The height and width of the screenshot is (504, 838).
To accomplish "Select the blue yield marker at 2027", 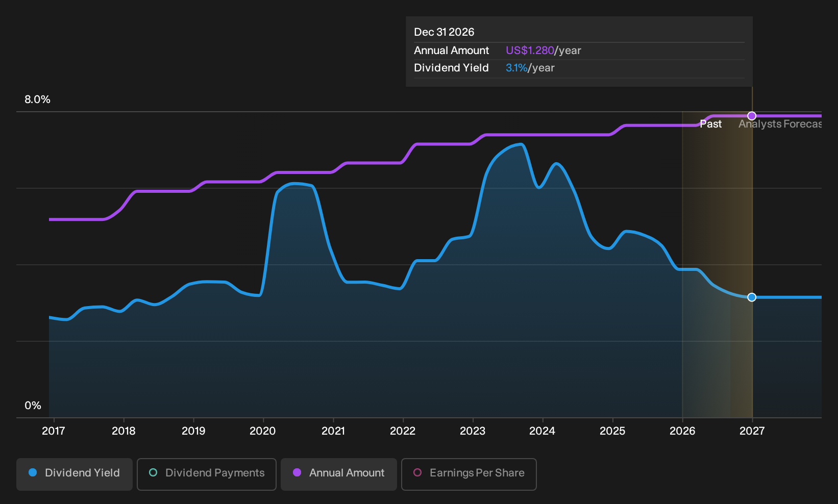I will [x=752, y=297].
